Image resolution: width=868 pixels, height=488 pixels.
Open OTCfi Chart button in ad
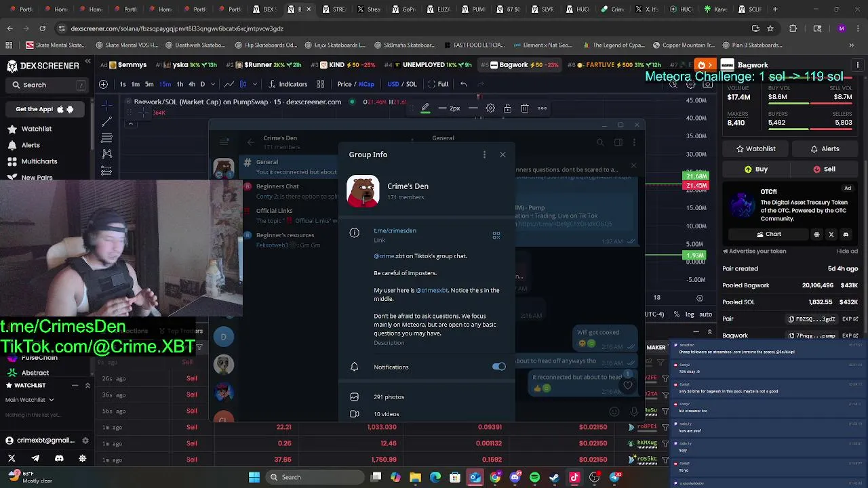768,234
